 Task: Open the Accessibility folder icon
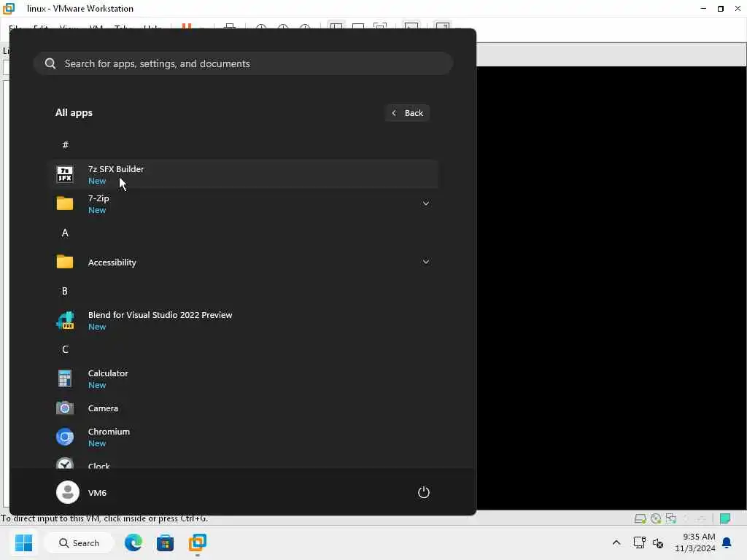point(65,262)
